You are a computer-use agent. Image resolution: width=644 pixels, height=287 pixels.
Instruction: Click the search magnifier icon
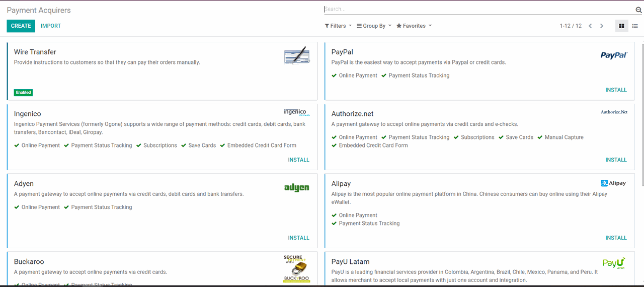[x=638, y=10]
